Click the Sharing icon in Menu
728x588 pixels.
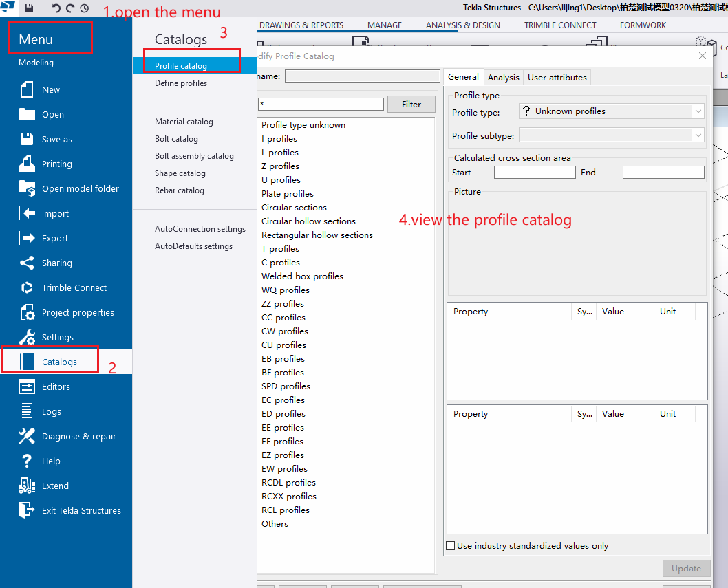(x=27, y=263)
